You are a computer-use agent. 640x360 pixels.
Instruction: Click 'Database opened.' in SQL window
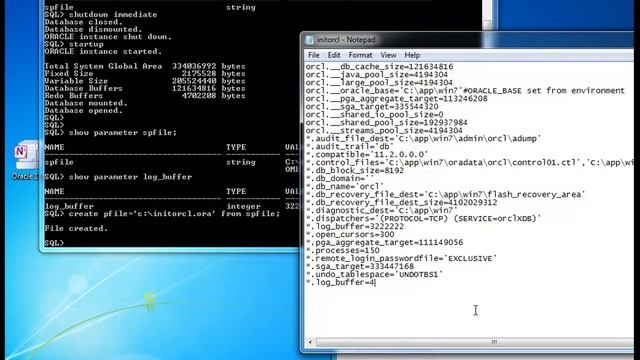83,111
